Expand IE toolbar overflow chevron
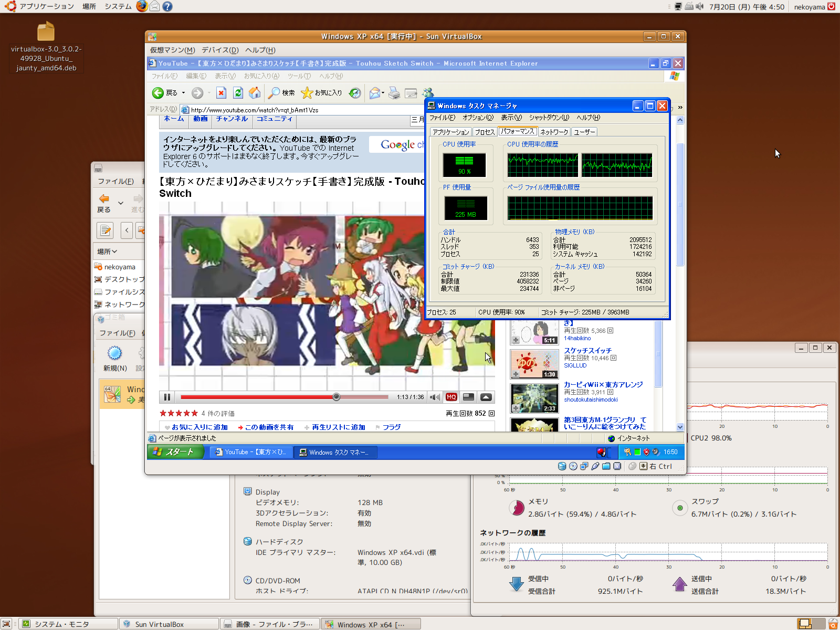The width and height of the screenshot is (840, 630). coord(680,107)
